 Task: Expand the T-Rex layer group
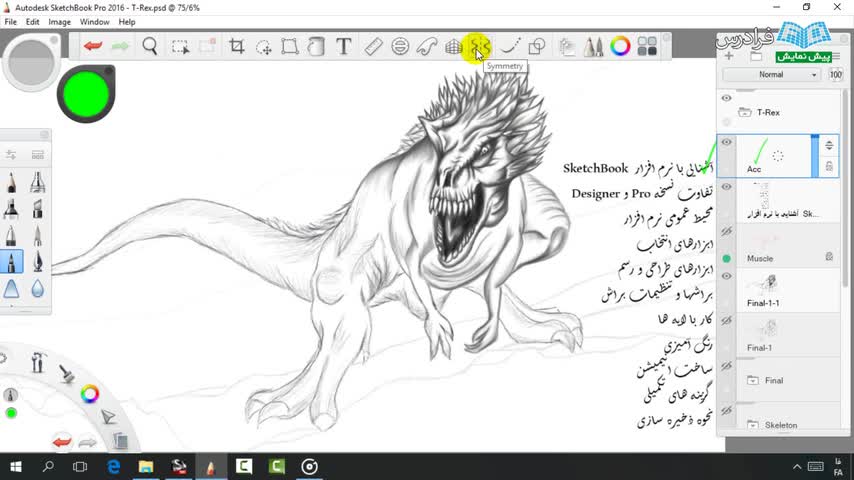[745, 112]
